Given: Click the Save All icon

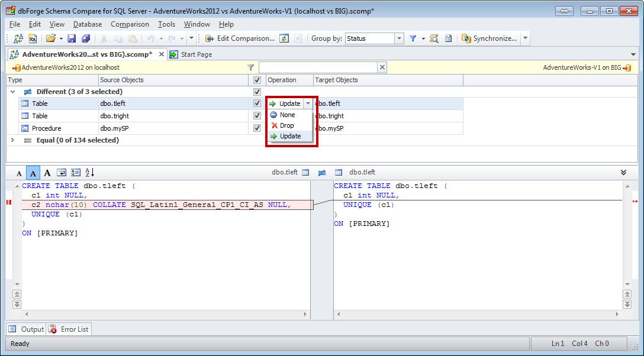Looking at the screenshot, I should (85, 38).
